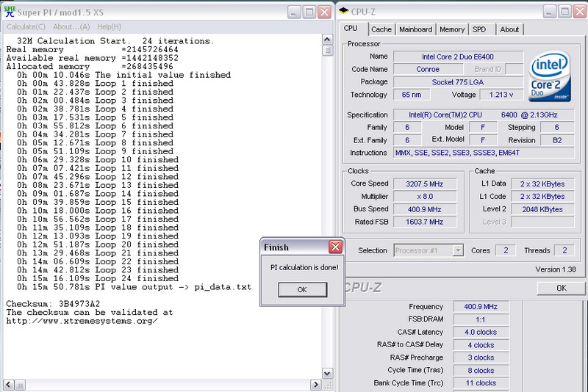Open the About...(A) menu in Super PI
The height and width of the screenshot is (392, 588).
[x=71, y=27]
